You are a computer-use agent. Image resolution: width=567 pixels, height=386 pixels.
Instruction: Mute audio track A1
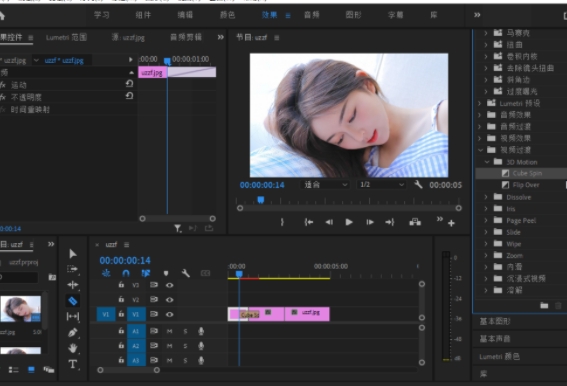[x=169, y=331]
